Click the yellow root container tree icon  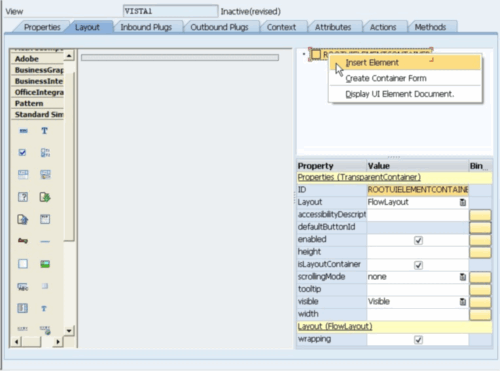pyautogui.click(x=316, y=54)
